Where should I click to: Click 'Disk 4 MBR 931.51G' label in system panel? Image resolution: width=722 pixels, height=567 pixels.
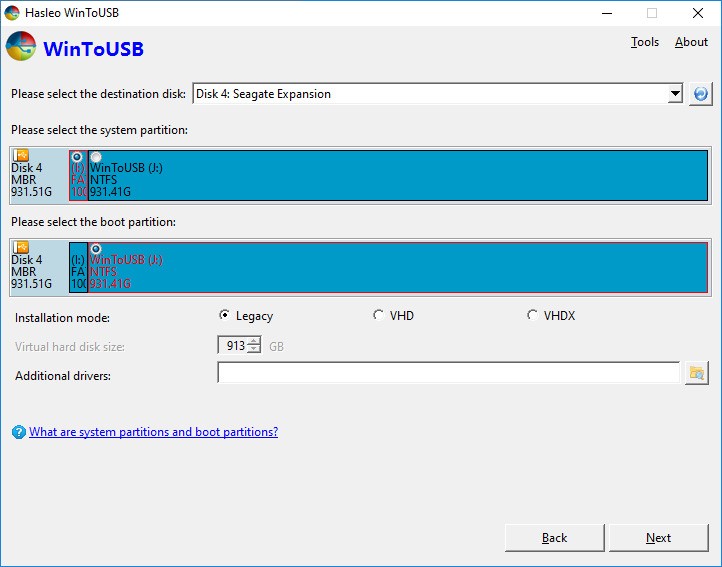click(31, 180)
